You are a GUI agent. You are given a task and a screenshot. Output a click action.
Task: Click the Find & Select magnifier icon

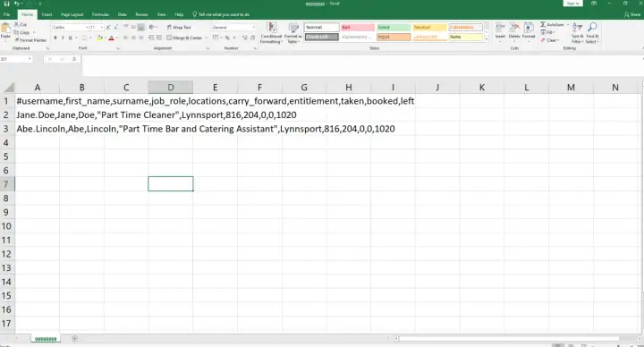592,28
